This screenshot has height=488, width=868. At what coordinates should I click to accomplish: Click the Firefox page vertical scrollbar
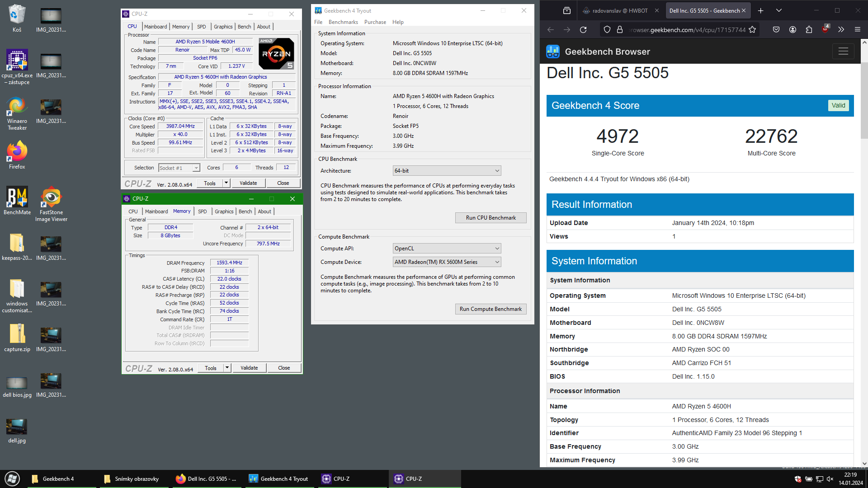[x=864, y=100]
